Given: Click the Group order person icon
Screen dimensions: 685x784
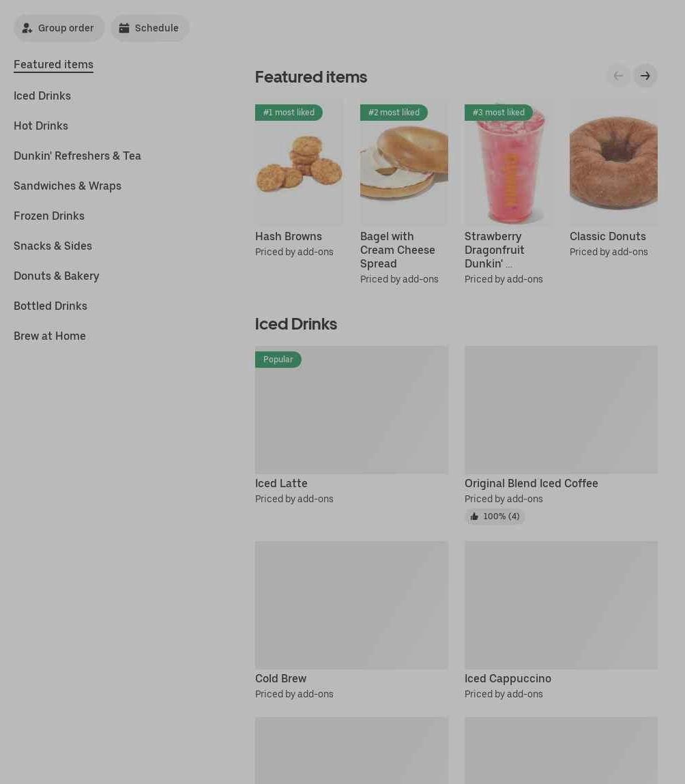Looking at the screenshot, I should pos(27,28).
